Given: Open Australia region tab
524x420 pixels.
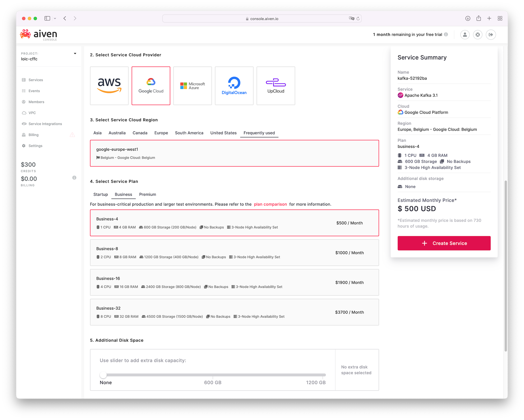Looking at the screenshot, I should [x=117, y=133].
